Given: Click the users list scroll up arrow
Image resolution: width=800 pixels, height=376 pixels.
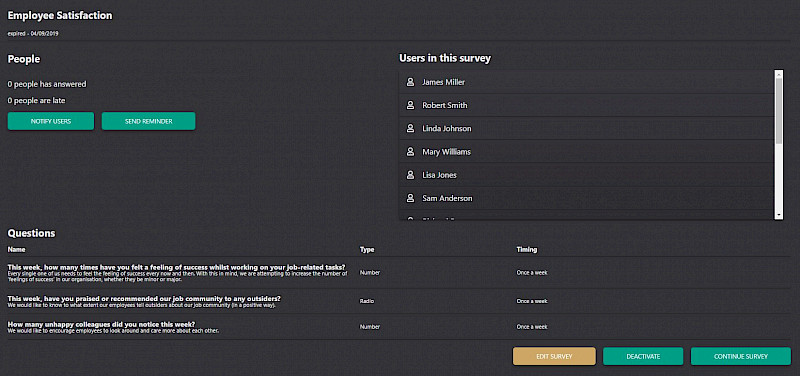Looking at the screenshot, I should [779, 74].
